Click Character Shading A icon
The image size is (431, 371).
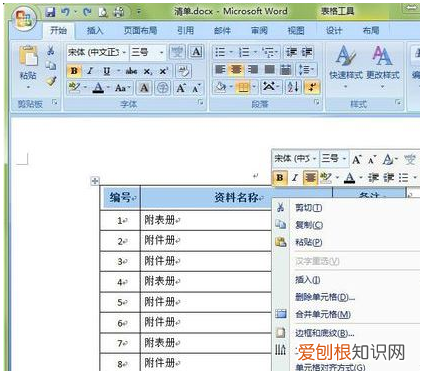point(144,88)
